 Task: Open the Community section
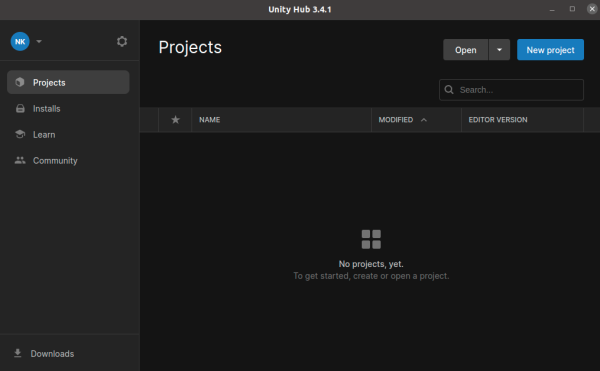[68, 161]
